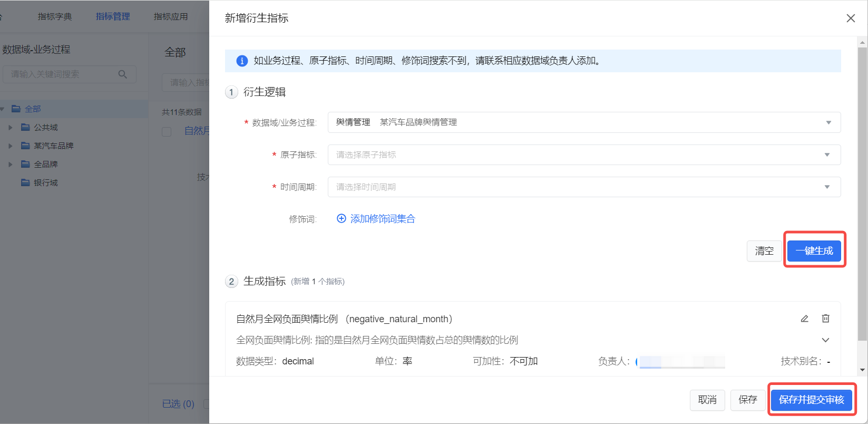868x424 pixels.
Task: Click 保存并提交审核 button
Action: click(812, 400)
